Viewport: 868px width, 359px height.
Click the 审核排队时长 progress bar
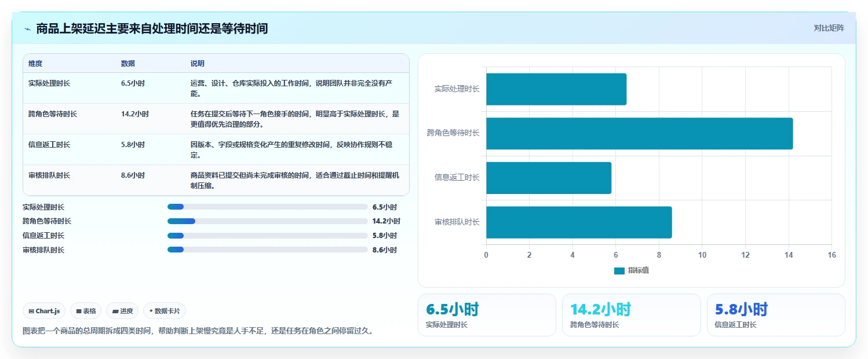tap(268, 250)
